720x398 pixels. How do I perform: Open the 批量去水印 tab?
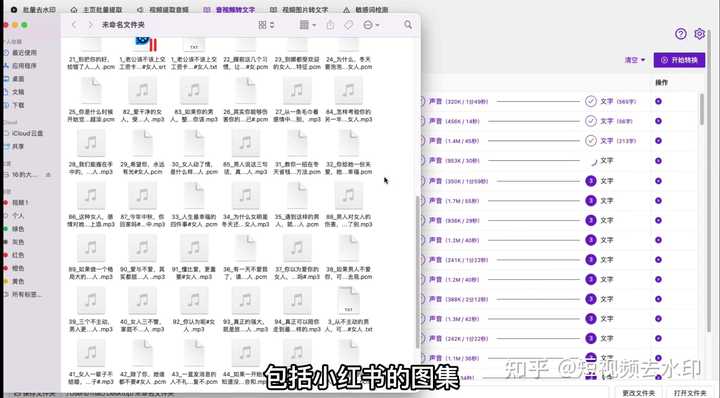click(x=33, y=9)
